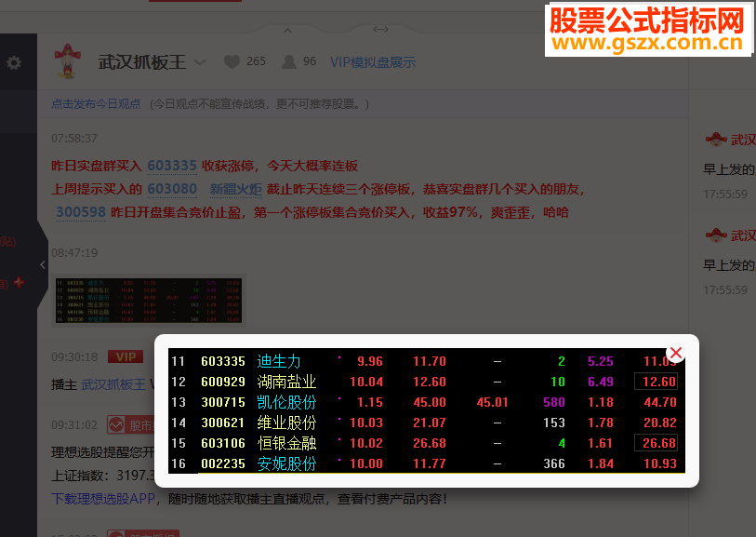
Task: Click the VIP badge next to 09:30:18
Action: click(126, 356)
